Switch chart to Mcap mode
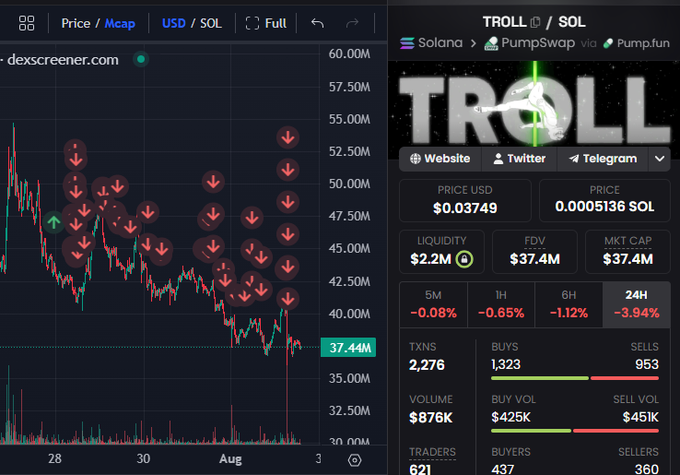The height and width of the screenshot is (475, 680). pos(120,23)
